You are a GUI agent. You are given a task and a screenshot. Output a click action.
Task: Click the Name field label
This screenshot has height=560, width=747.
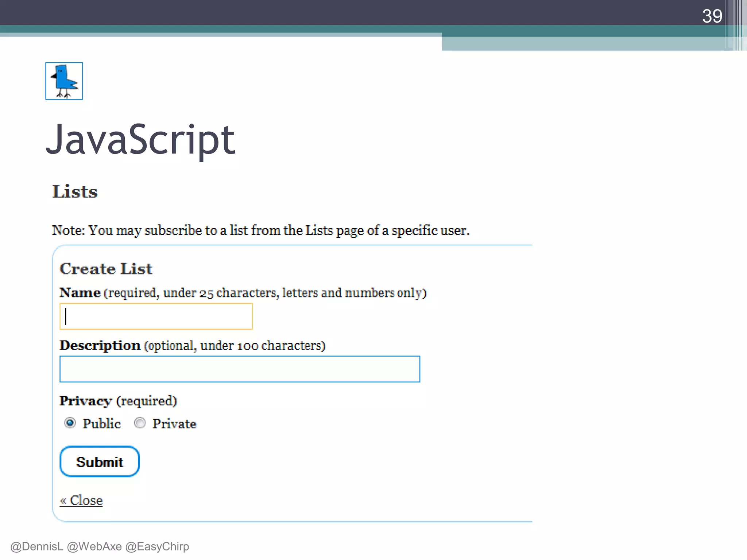(243, 293)
